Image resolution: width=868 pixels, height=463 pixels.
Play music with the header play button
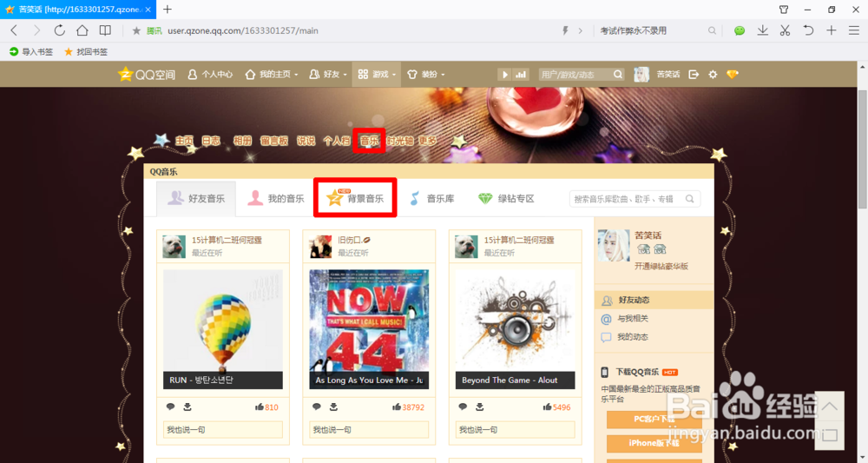504,74
